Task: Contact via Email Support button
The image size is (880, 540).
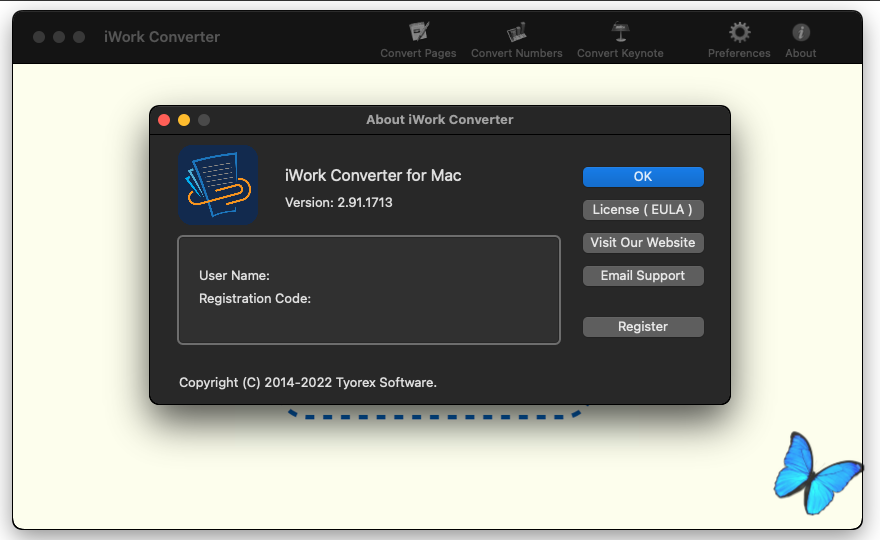Action: pos(643,276)
